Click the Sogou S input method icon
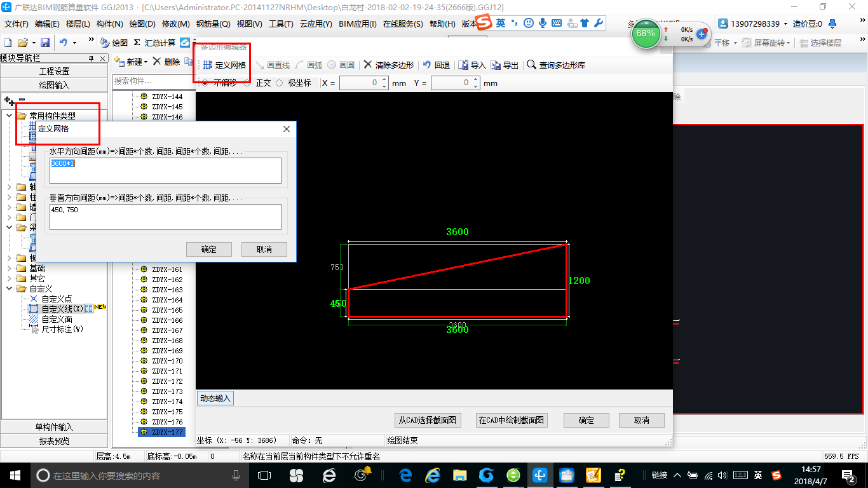The image size is (868, 488). click(x=485, y=23)
